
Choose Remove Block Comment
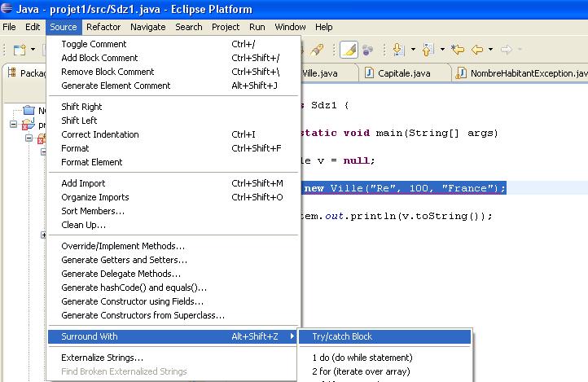tap(173, 72)
